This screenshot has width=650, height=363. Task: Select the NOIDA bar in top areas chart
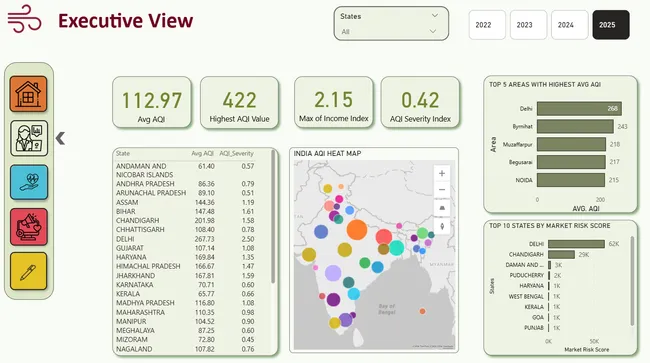point(570,180)
